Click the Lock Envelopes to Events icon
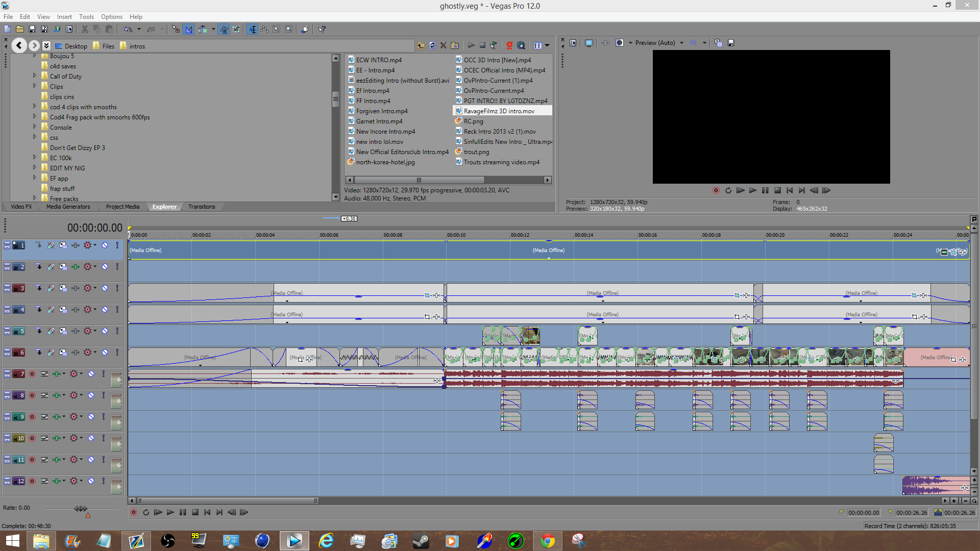Viewport: 980px width, 551px height. pos(224,29)
